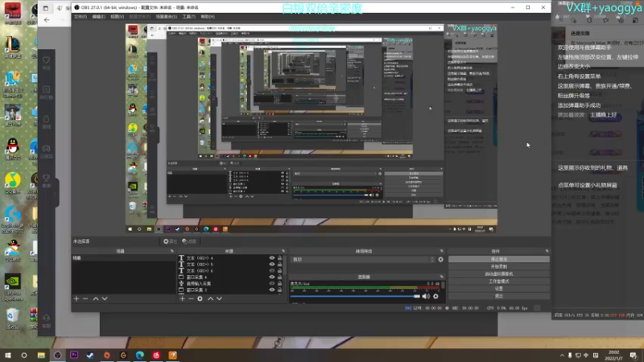This screenshot has width=644, height=362.
Task: Open the 工具(T) menu in OBS
Action: pyautogui.click(x=189, y=17)
